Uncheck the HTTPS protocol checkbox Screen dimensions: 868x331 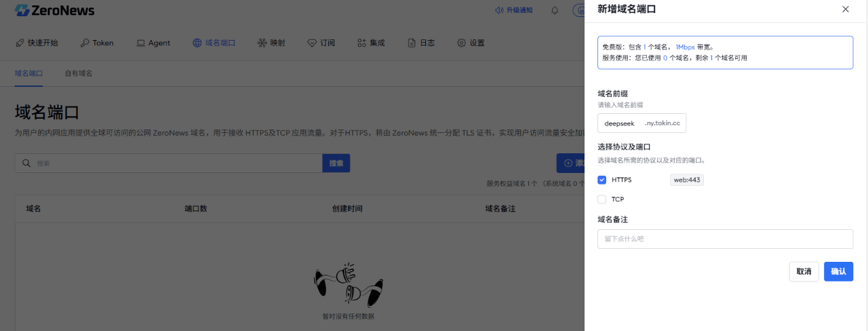pyautogui.click(x=601, y=180)
